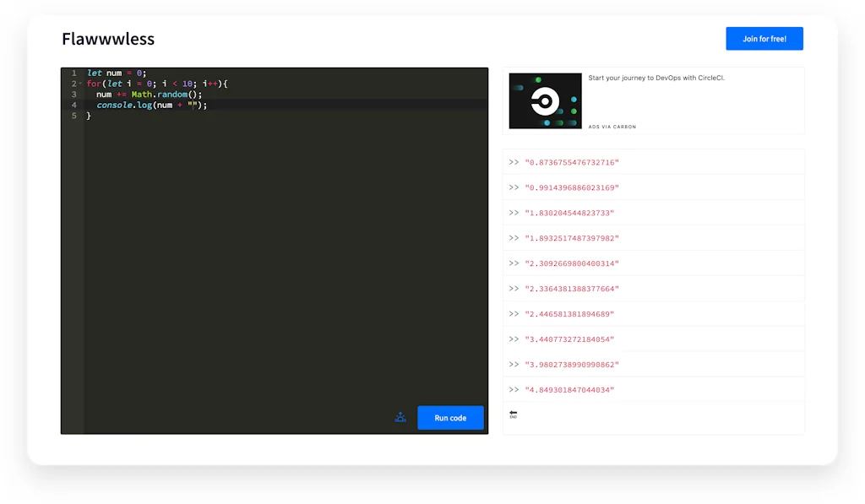Image resolution: width=865 pixels, height=504 pixels.
Task: Click the ADS VIA CARBON link
Action: 612,127
